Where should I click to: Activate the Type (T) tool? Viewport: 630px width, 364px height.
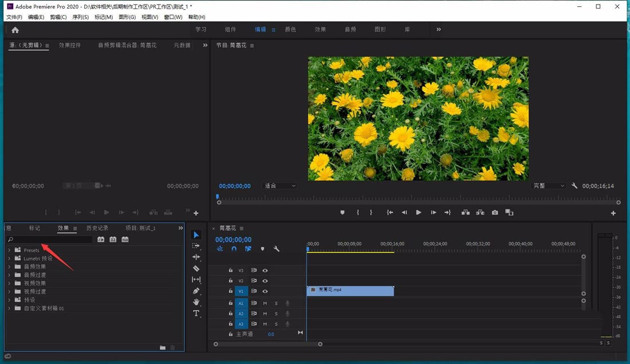196,313
